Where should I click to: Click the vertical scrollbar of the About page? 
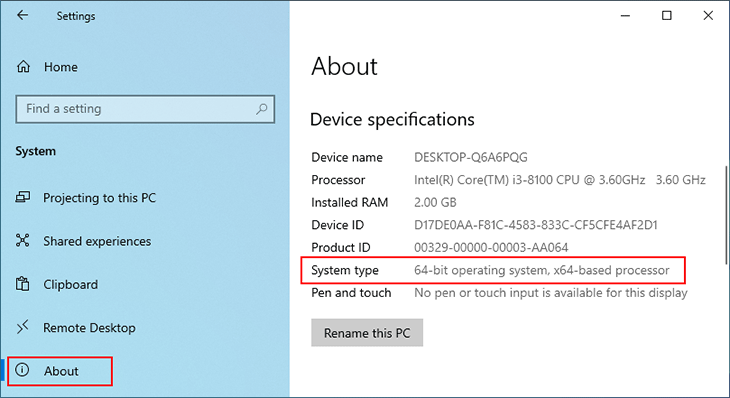pos(726,214)
